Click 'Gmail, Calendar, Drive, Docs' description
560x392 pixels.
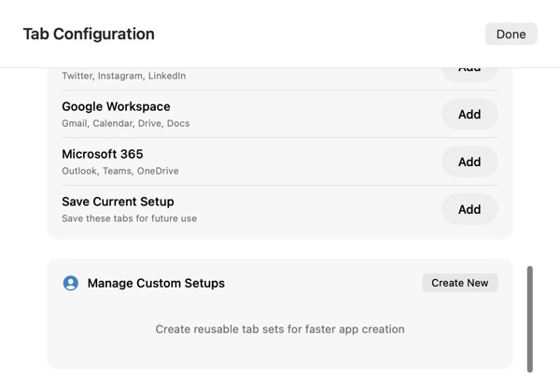pyautogui.click(x=126, y=123)
